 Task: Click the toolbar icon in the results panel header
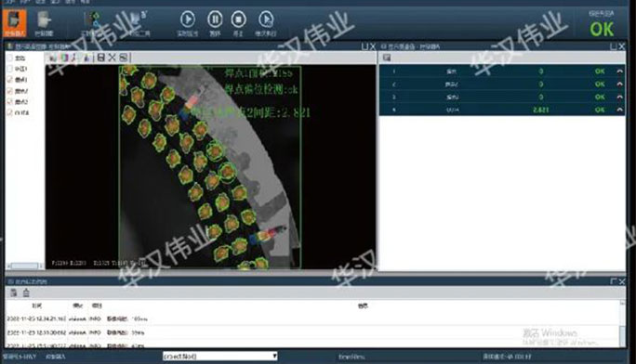click(387, 58)
